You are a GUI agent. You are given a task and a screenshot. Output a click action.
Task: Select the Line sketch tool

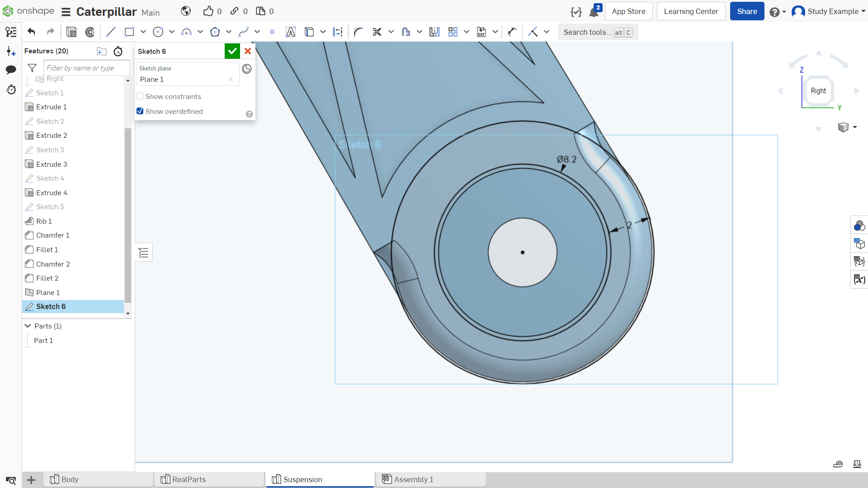[110, 32]
